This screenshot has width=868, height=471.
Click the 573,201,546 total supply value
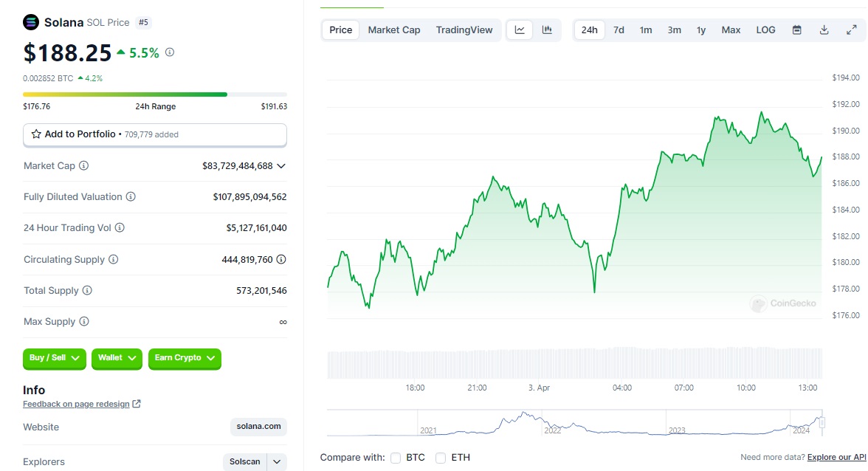(261, 291)
